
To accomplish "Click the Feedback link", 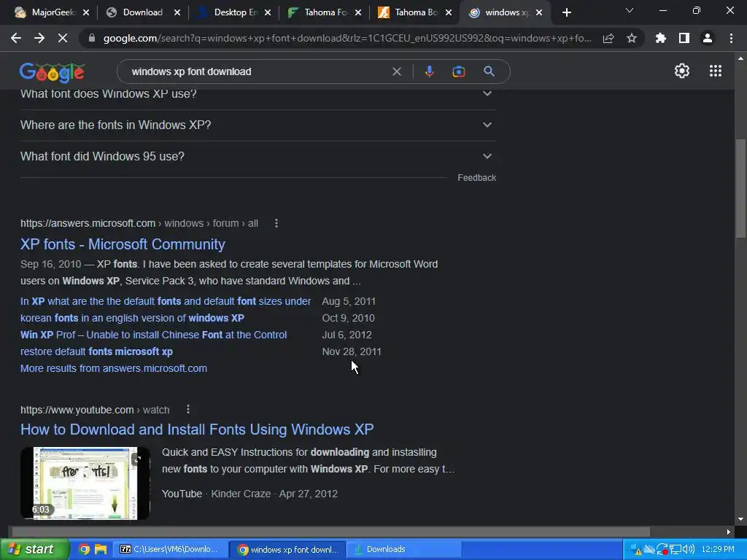I will tap(476, 178).
